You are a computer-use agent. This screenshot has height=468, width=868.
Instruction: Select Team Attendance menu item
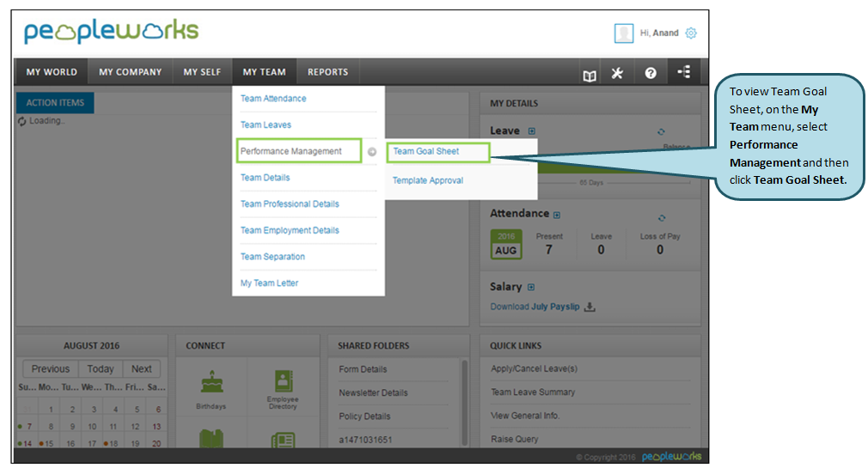tap(273, 99)
